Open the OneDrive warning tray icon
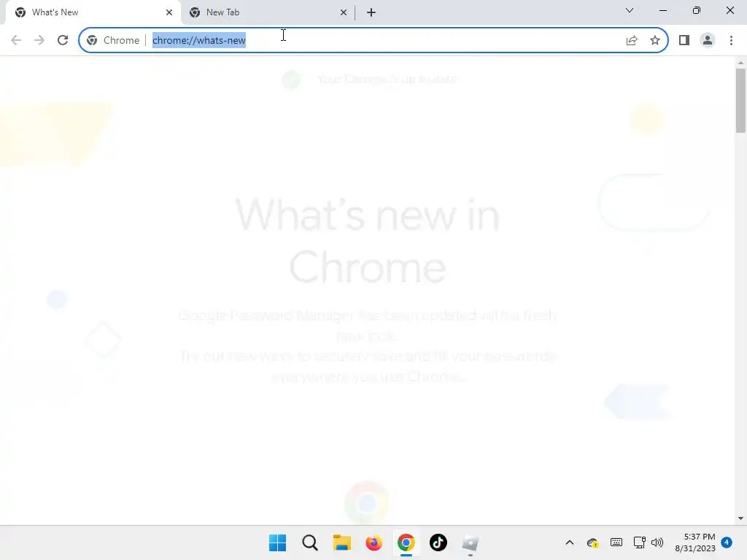747x560 pixels. tap(592, 542)
